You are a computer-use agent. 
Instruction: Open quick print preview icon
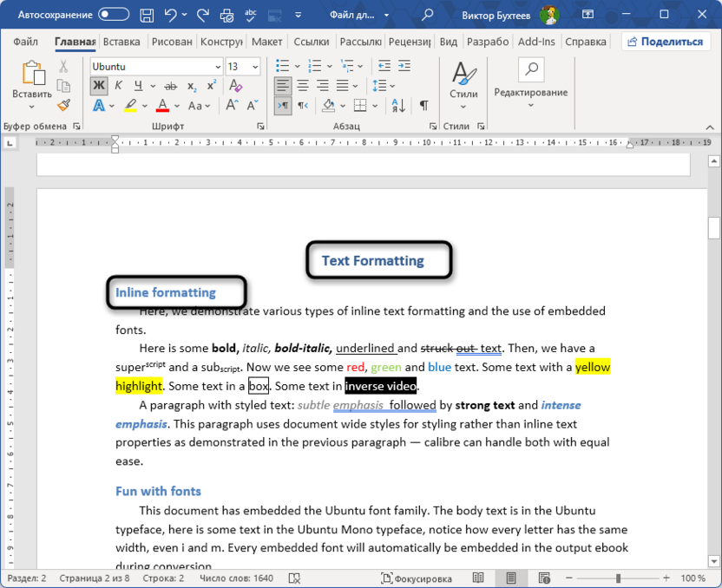[x=226, y=16]
